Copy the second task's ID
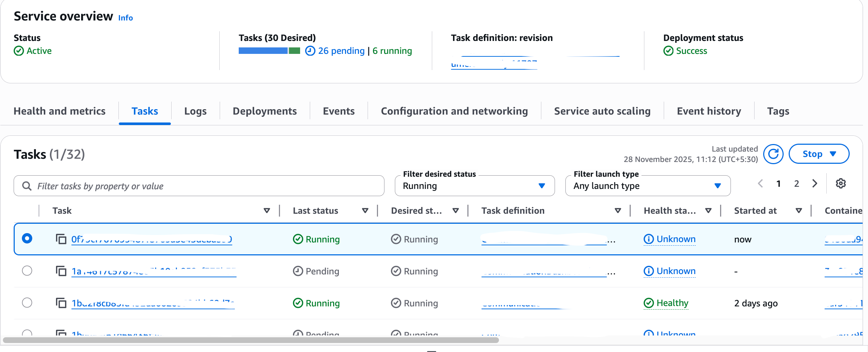 pyautogui.click(x=62, y=271)
